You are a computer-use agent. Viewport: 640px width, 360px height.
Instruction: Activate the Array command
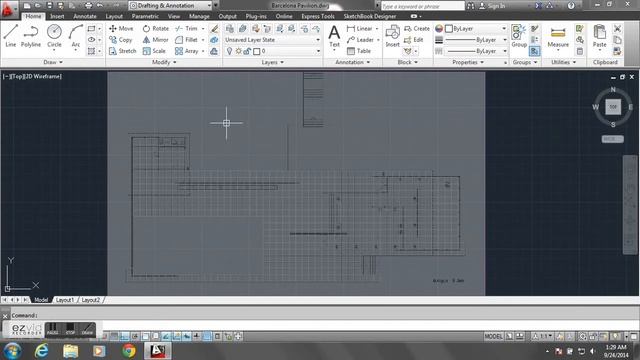pyautogui.click(x=187, y=51)
